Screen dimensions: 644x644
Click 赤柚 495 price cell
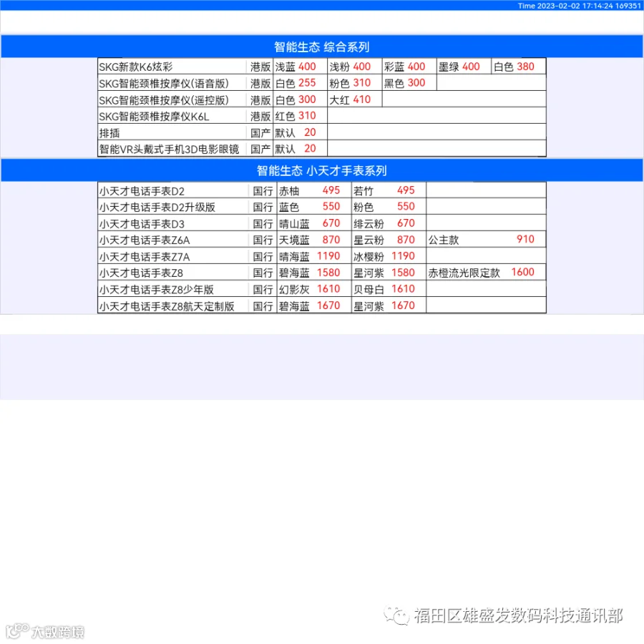pyautogui.click(x=314, y=190)
